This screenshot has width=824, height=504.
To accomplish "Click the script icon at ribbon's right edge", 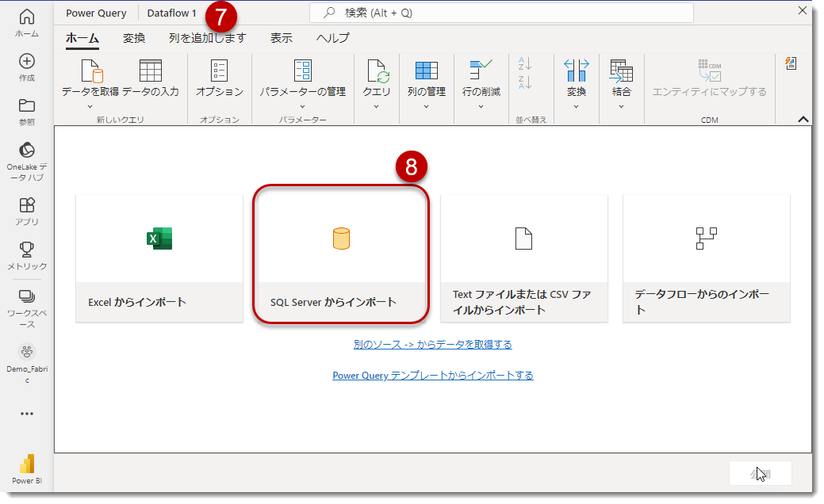I will (791, 63).
